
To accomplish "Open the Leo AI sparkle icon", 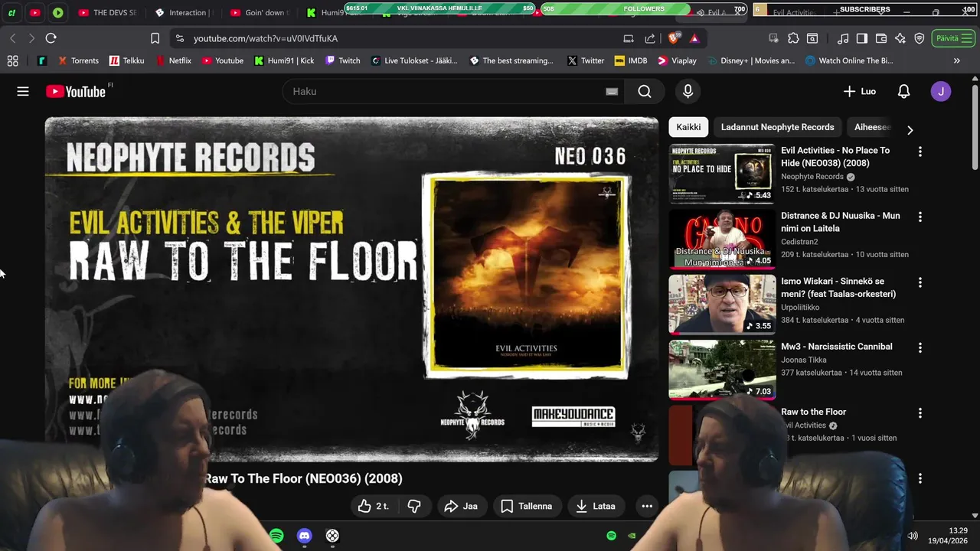I will point(900,38).
